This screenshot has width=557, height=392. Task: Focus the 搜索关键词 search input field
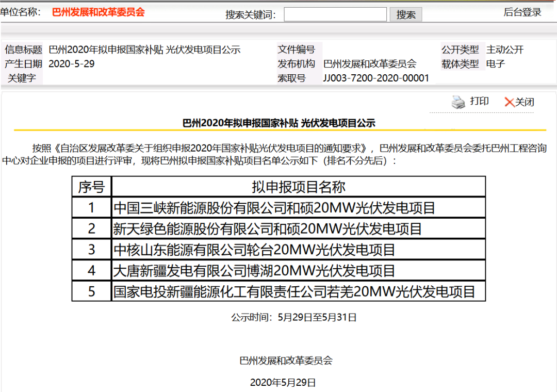tap(335, 14)
